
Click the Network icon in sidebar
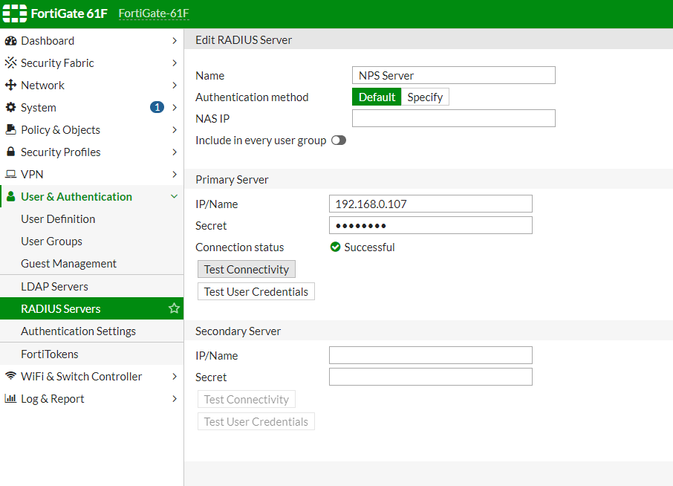click(x=11, y=86)
